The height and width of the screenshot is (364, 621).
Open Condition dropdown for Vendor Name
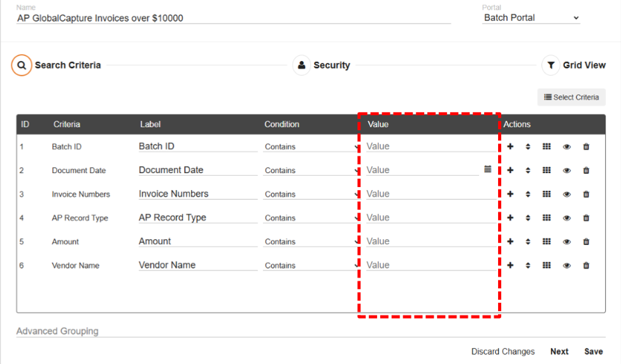coord(311,265)
